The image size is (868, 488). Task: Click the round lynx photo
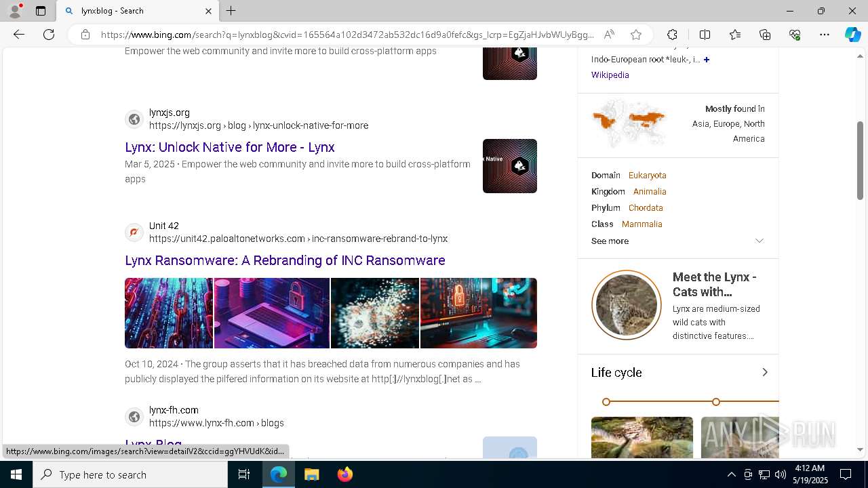pyautogui.click(x=626, y=305)
